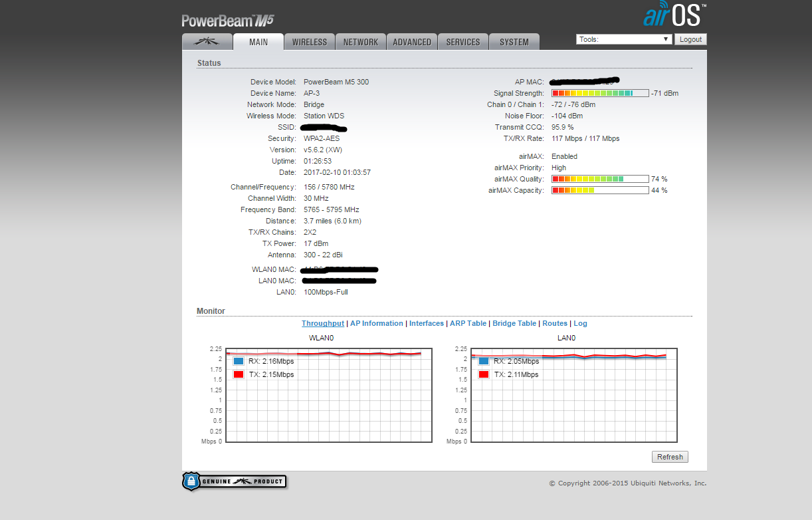This screenshot has width=812, height=520.
Task: Select LAN0 value 100Mbps-Full
Action: click(326, 292)
